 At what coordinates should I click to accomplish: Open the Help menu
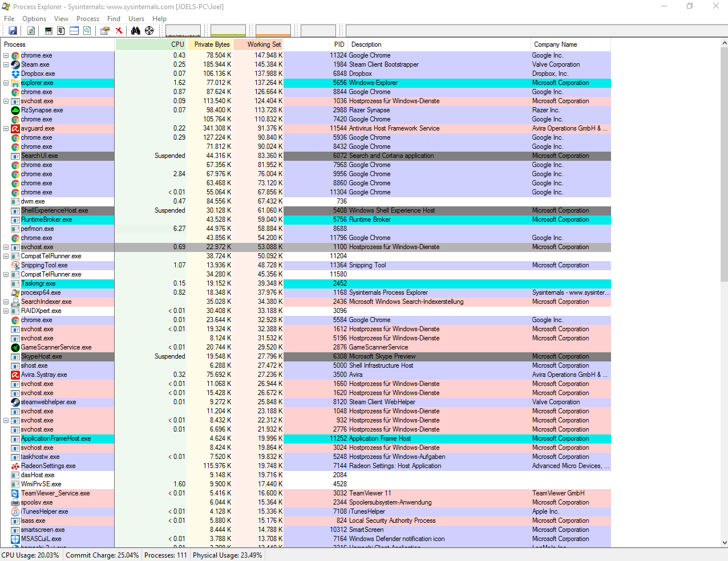159,19
